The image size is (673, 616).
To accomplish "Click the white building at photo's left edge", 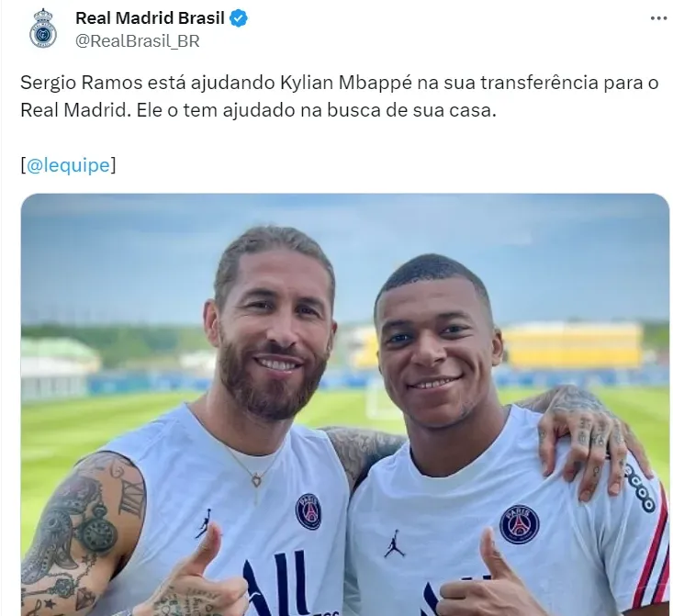I will [x=57, y=368].
